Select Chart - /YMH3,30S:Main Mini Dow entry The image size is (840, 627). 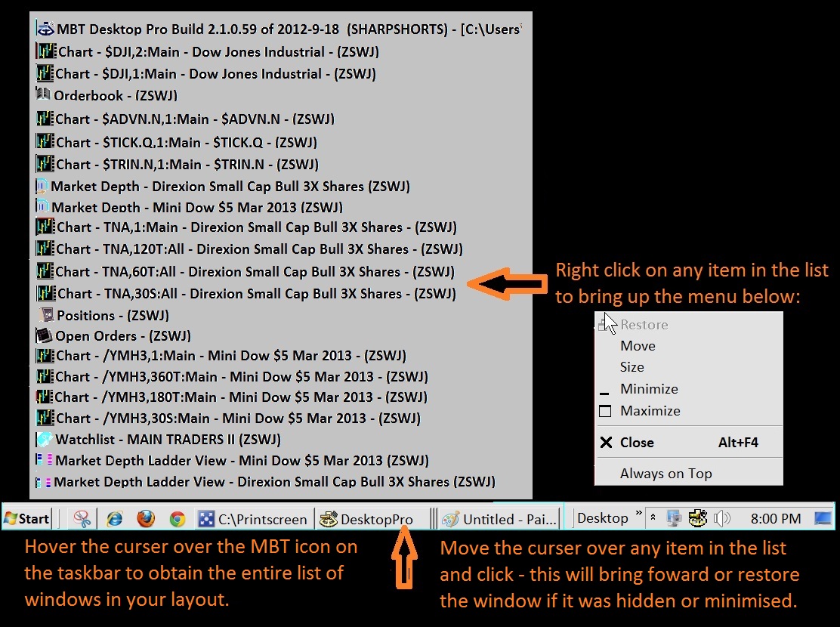(228, 418)
